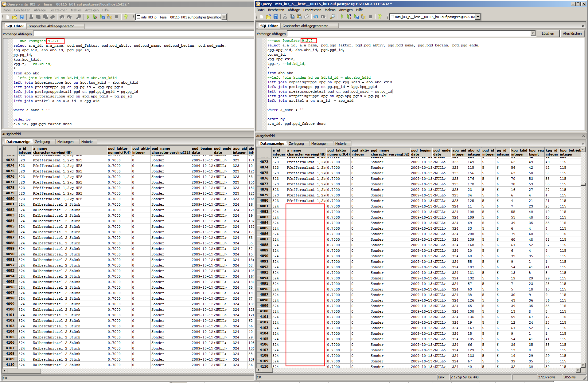Undo using the blue arrow in right toolbar
The width and height of the screenshot is (588, 383).
[x=316, y=17]
